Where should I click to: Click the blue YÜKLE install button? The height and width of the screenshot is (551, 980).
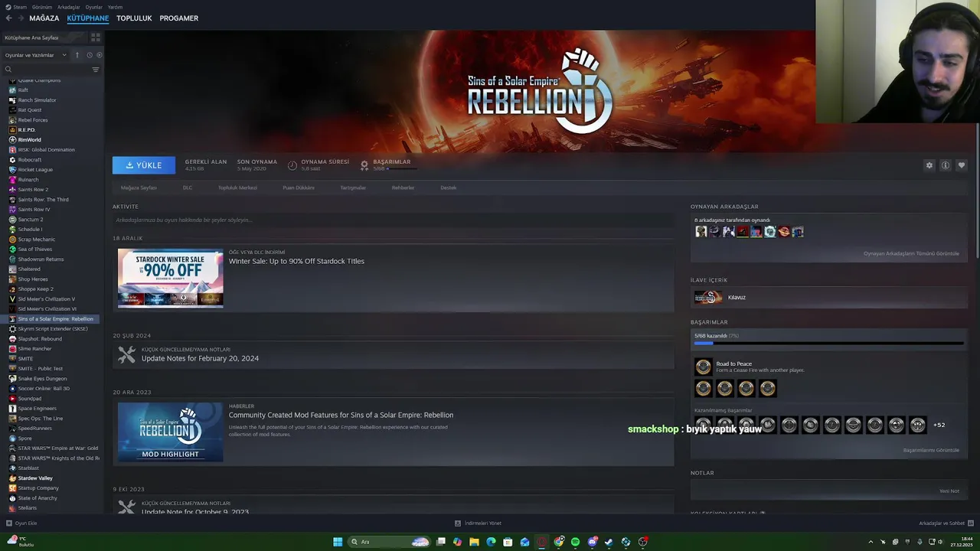[x=144, y=165]
